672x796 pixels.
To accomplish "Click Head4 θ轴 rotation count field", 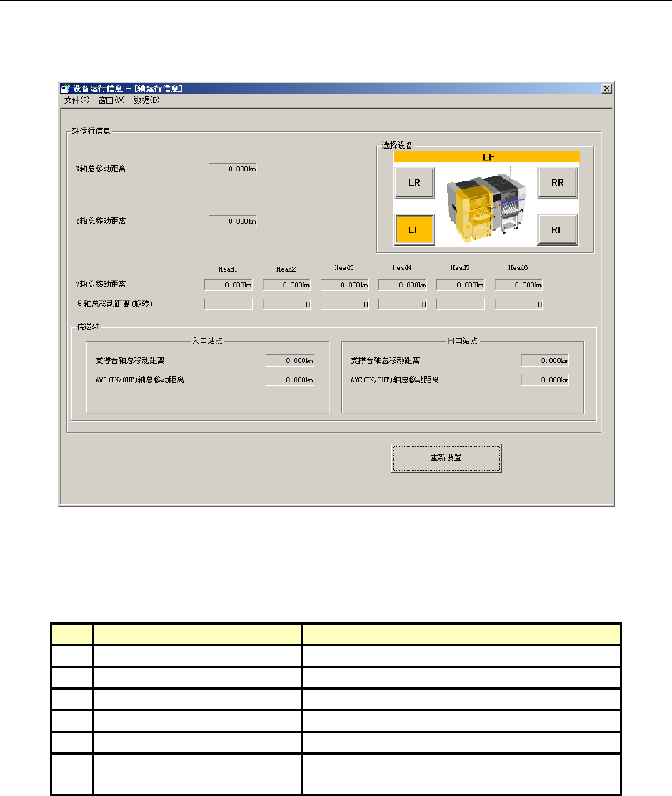I will pyautogui.click(x=403, y=304).
